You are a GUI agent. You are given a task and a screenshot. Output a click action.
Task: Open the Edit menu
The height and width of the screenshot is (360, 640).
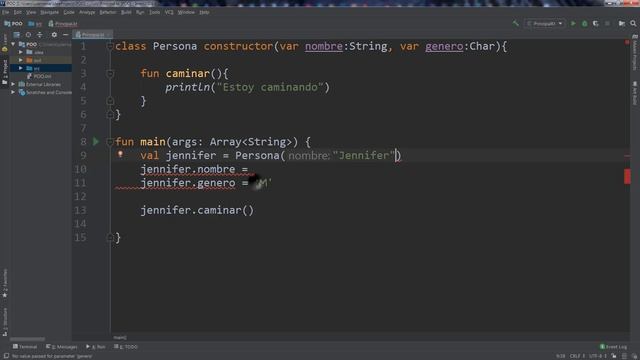(x=18, y=12)
